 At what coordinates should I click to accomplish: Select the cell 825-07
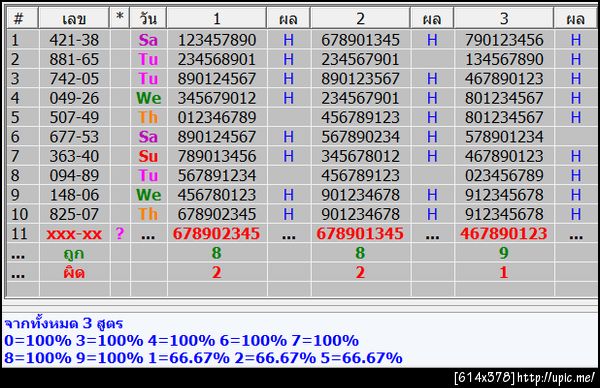point(74,214)
